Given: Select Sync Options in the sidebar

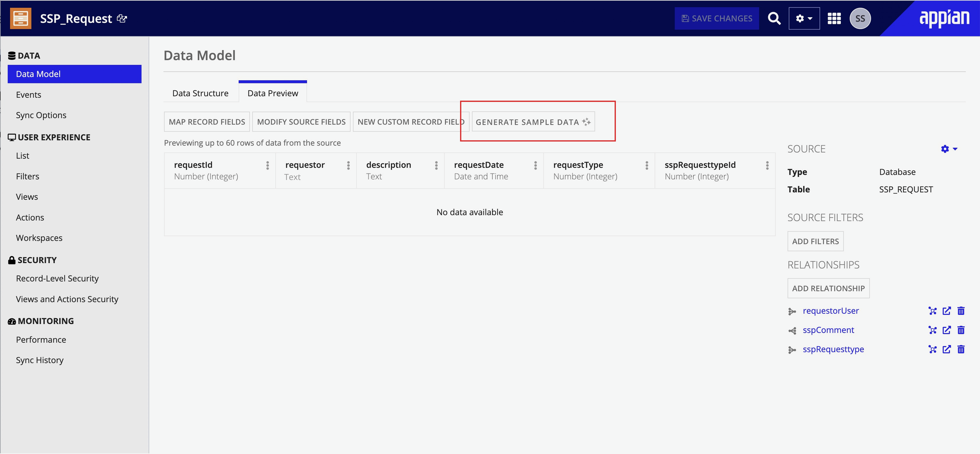Looking at the screenshot, I should (41, 115).
